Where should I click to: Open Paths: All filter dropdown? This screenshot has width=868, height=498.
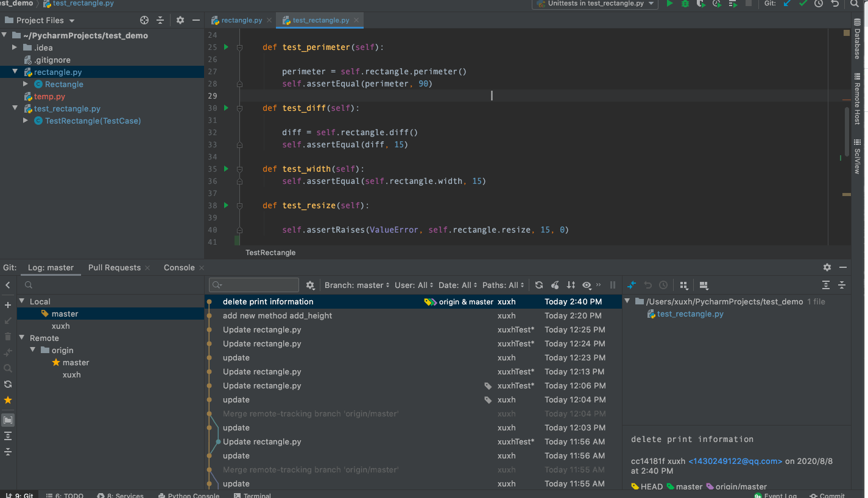coord(503,285)
